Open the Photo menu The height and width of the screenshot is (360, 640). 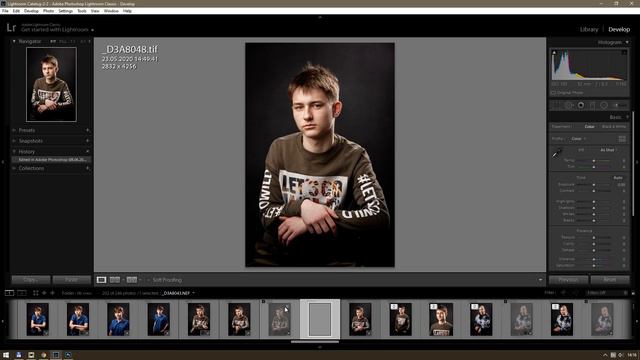click(48, 11)
